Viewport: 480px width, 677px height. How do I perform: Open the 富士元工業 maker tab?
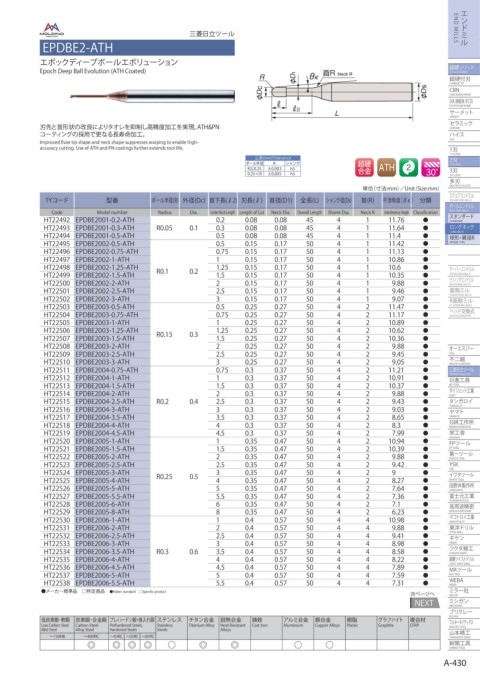pos(464,497)
